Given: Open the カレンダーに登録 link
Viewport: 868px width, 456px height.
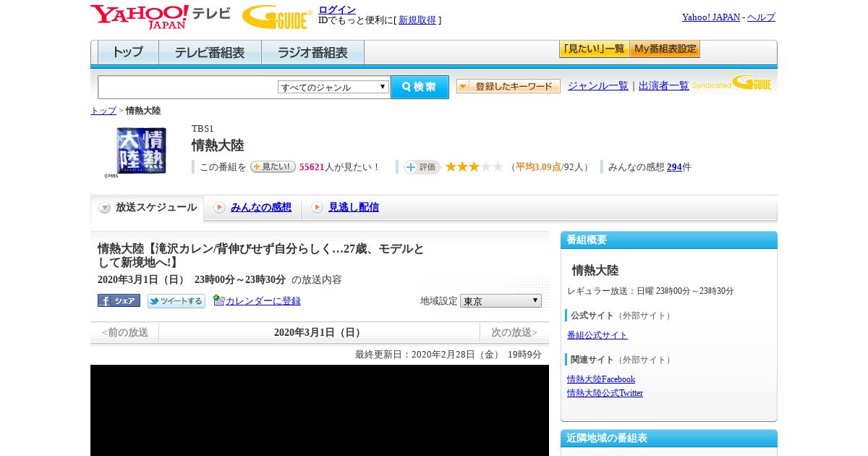Looking at the screenshot, I should 263,301.
